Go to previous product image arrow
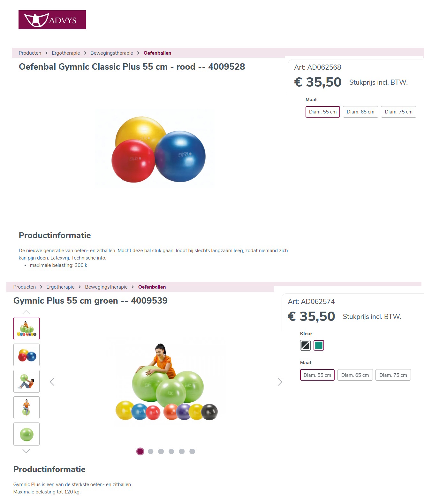Viewport: 424px width, 504px height. click(52, 382)
